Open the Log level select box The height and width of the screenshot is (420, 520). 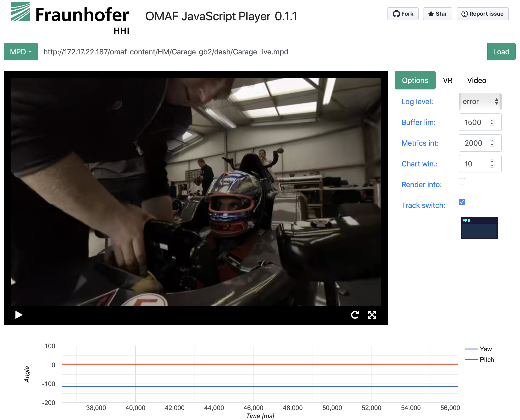click(x=480, y=101)
